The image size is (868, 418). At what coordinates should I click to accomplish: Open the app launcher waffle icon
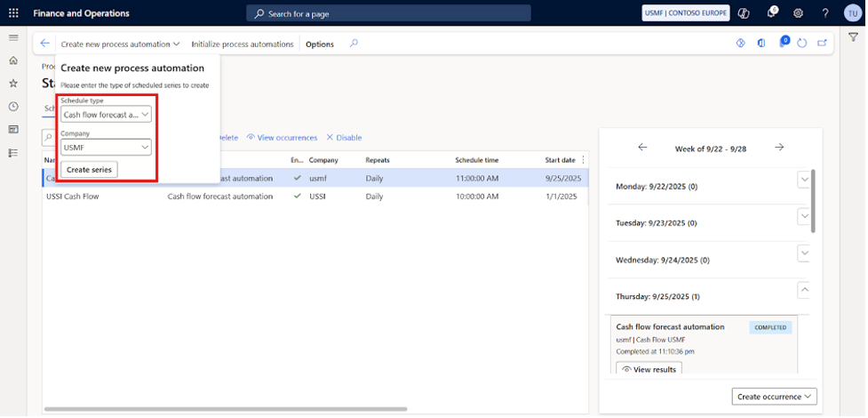[13, 13]
